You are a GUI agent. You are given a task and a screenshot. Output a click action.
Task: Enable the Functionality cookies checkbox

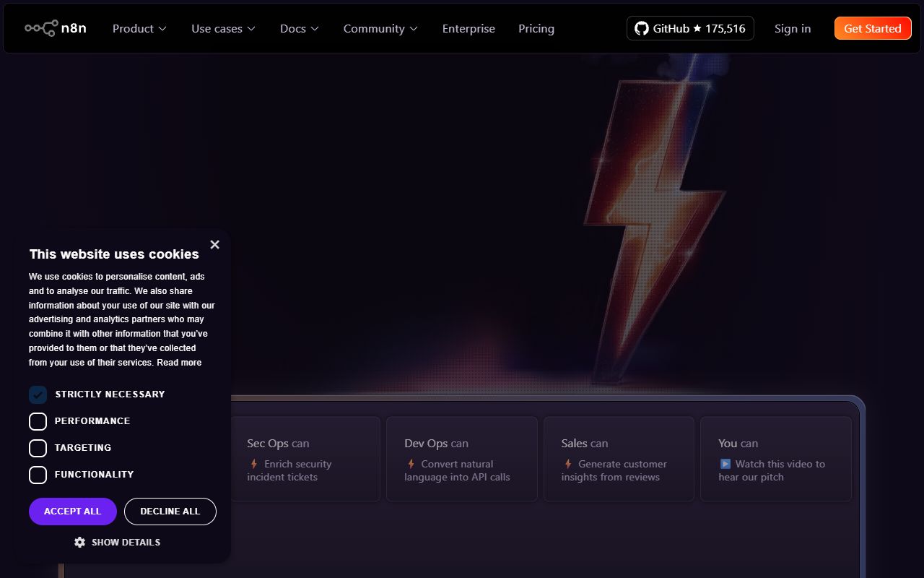point(38,475)
